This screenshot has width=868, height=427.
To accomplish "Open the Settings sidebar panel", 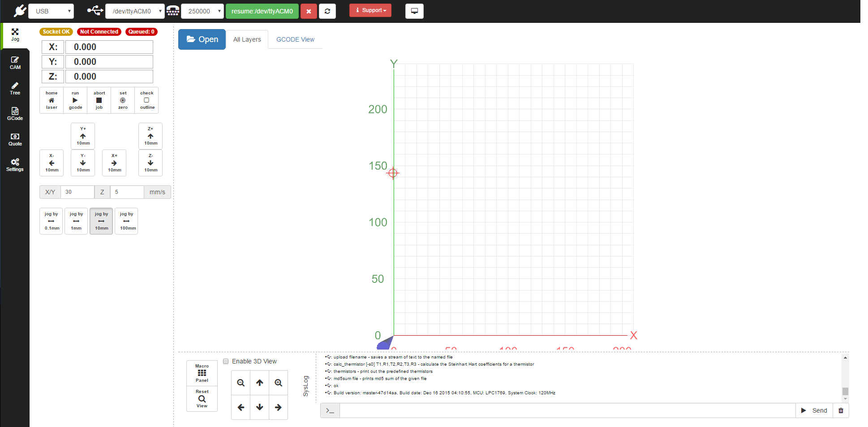I will pos(15,165).
